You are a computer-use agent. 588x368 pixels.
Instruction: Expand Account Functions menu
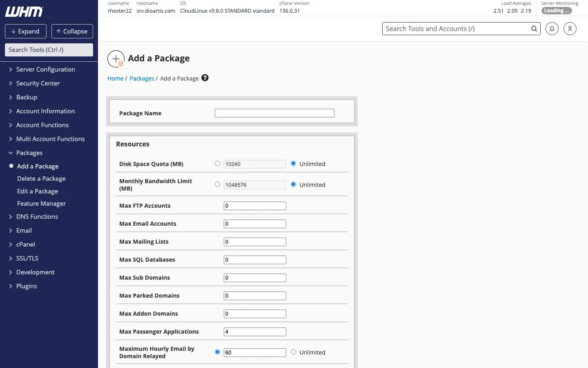[x=42, y=125]
